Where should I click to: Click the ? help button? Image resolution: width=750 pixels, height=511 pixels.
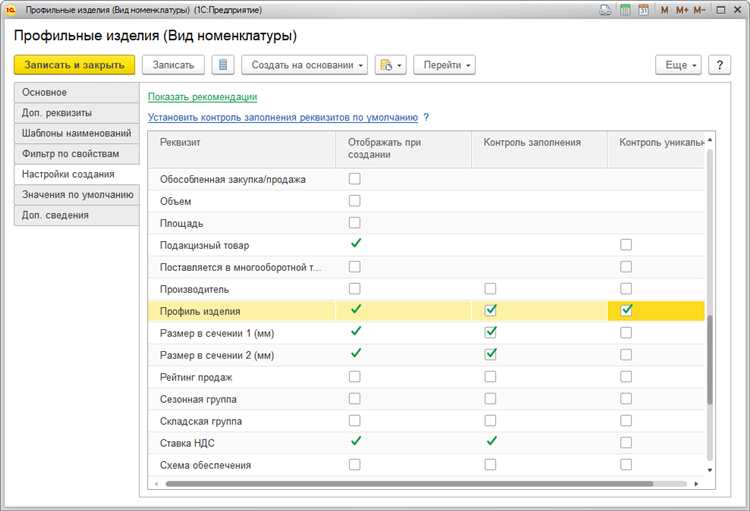(720, 65)
